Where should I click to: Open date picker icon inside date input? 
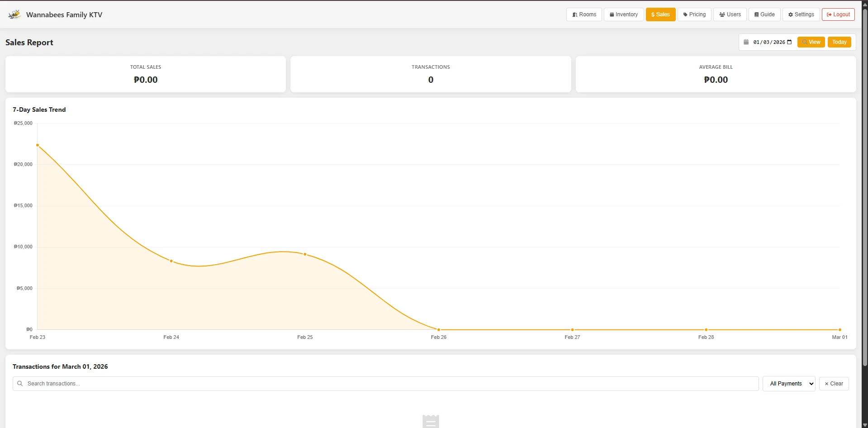point(789,42)
